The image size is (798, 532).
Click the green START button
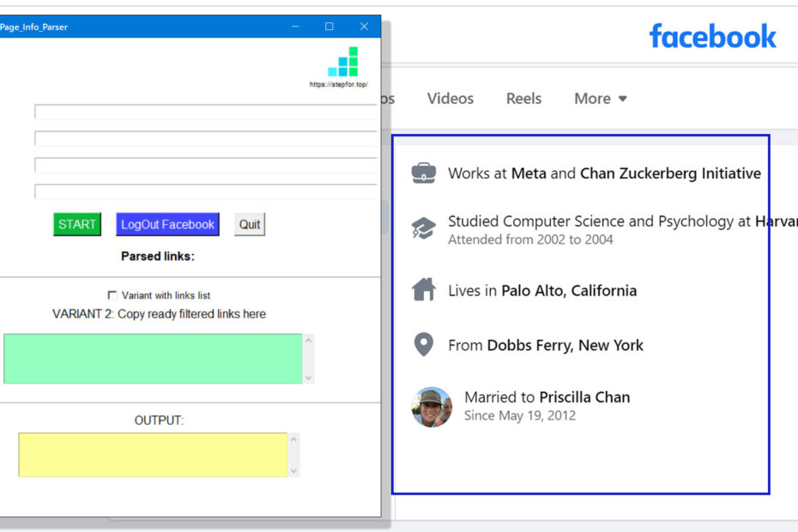pos(77,225)
